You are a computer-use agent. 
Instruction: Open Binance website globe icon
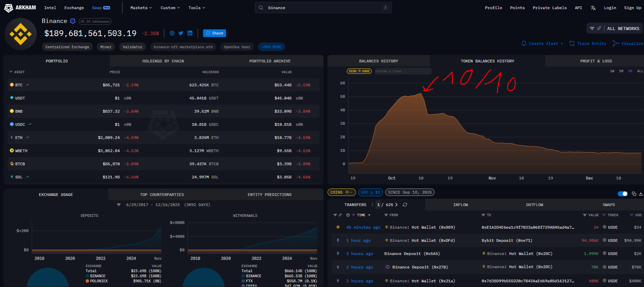coord(172,33)
